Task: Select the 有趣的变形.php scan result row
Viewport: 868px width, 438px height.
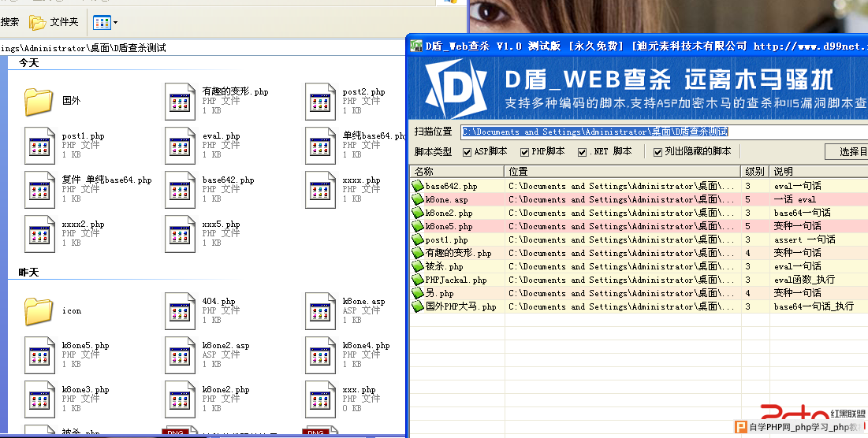Action: pos(639,253)
